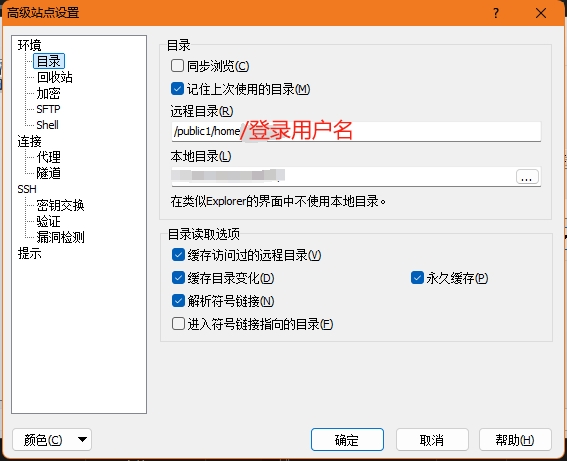Toggle 缓存目录变化 checkbox
Viewport: 567px width, 461px height.
tap(178, 278)
